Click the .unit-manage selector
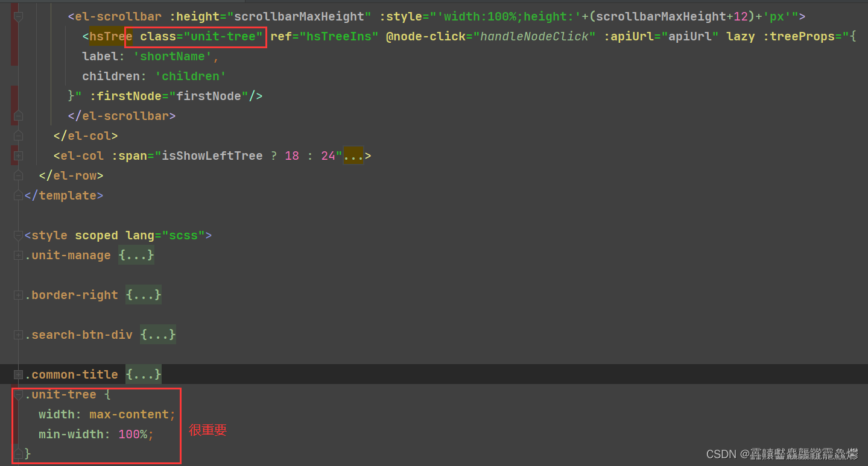868x466 pixels. click(x=68, y=255)
